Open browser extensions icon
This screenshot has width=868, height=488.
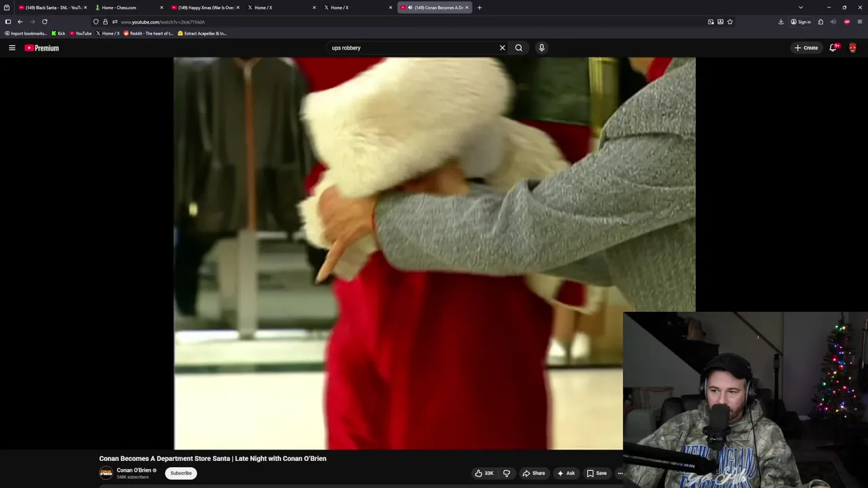[x=821, y=22]
